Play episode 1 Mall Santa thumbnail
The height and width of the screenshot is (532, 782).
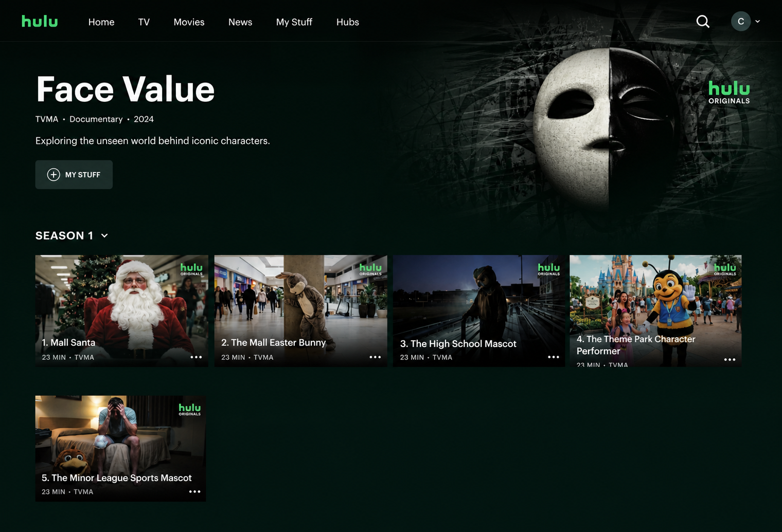tap(122, 310)
